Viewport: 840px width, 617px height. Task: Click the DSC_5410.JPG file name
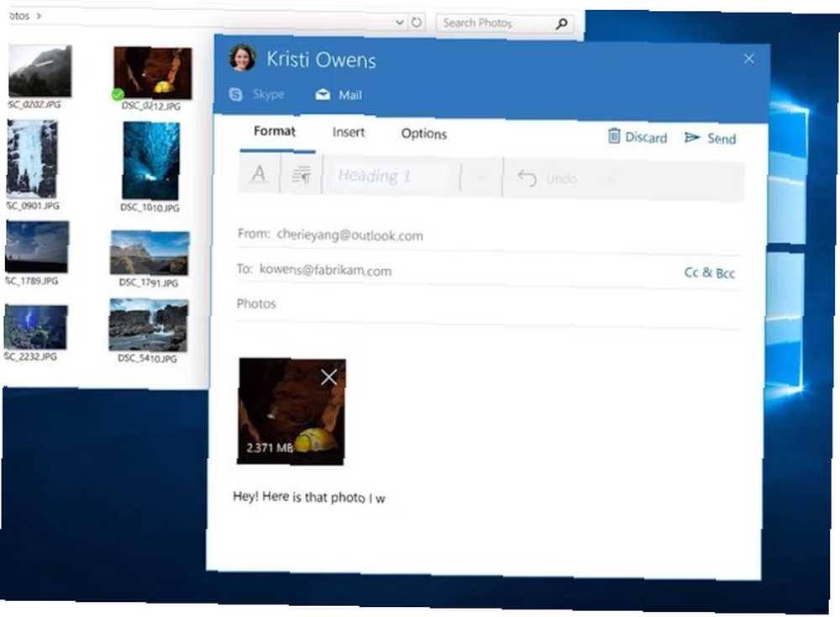(x=147, y=359)
